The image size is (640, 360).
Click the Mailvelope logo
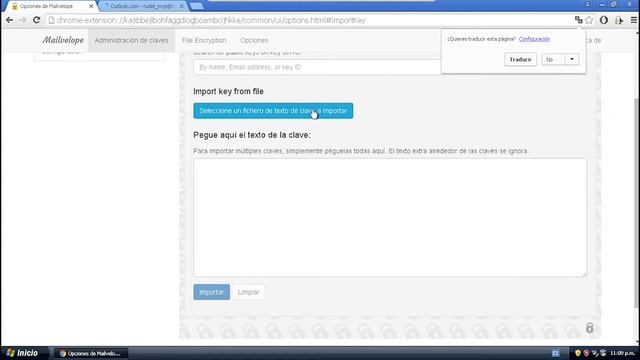coord(63,40)
